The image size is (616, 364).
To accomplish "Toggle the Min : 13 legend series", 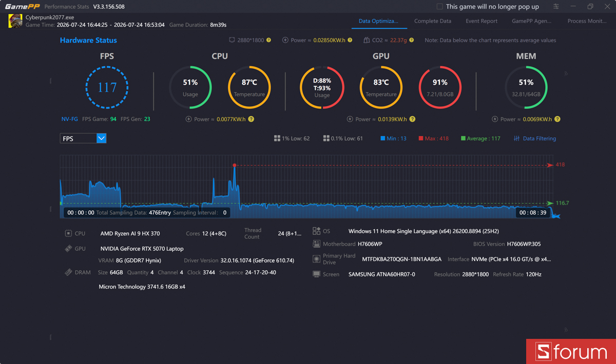I will pyautogui.click(x=393, y=138).
